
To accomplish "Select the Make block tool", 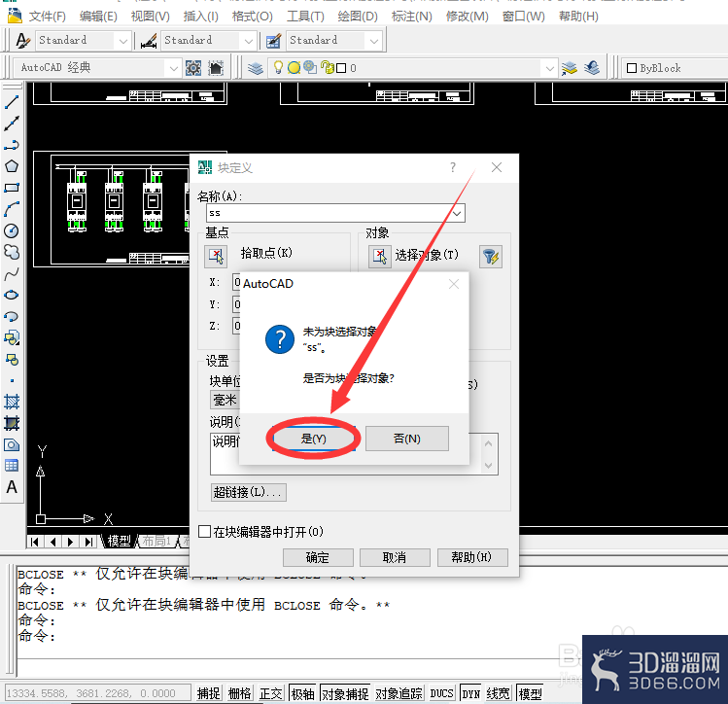I will click(11, 360).
